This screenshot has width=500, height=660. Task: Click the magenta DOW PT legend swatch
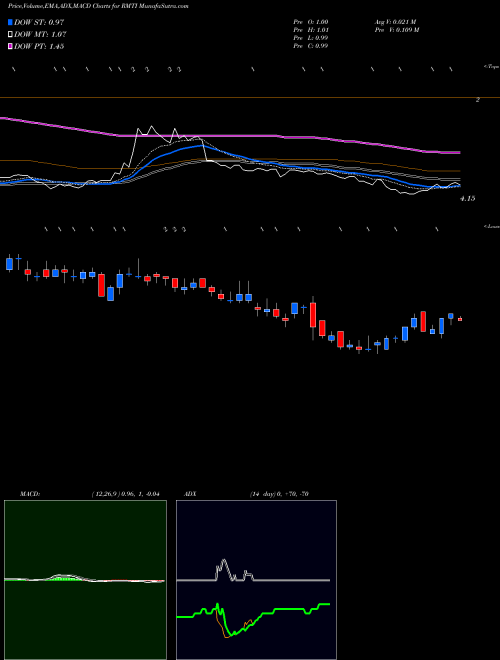[11, 46]
